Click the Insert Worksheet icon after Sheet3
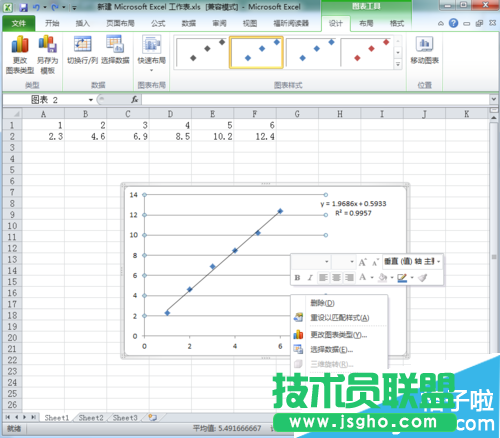500x438 pixels. tap(153, 417)
